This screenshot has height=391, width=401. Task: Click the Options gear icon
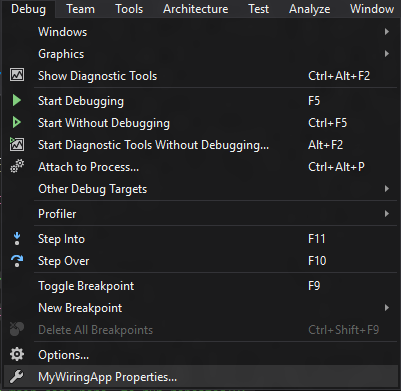point(17,354)
